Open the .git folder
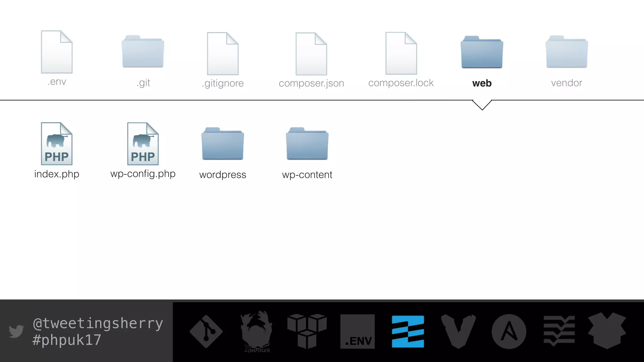 click(143, 51)
